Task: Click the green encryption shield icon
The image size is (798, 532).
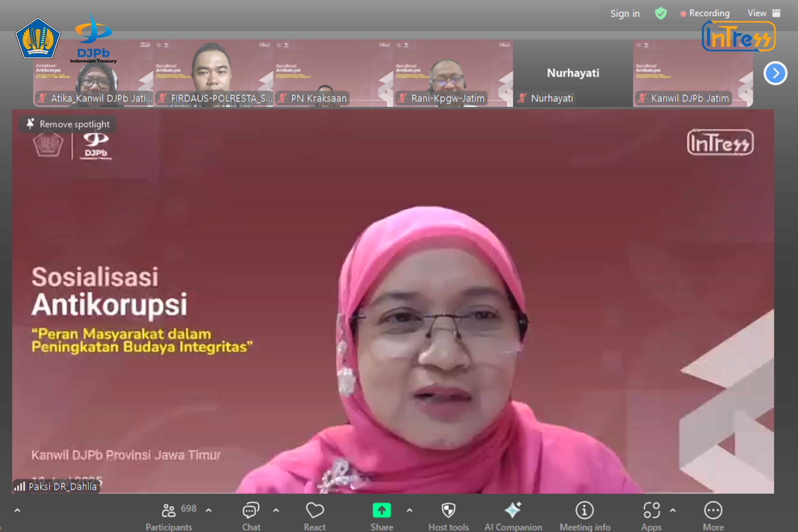Action: point(660,14)
